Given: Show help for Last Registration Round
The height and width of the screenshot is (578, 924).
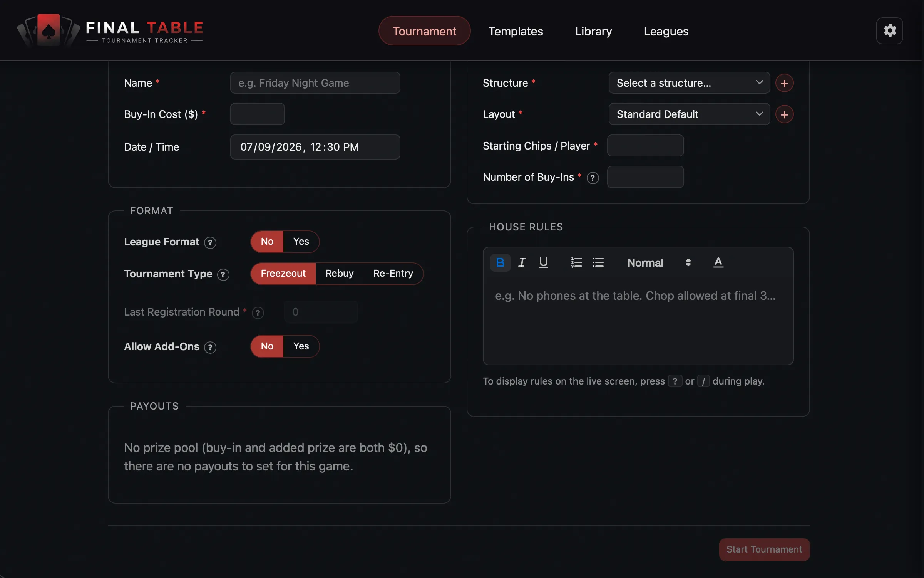Looking at the screenshot, I should pyautogui.click(x=258, y=313).
